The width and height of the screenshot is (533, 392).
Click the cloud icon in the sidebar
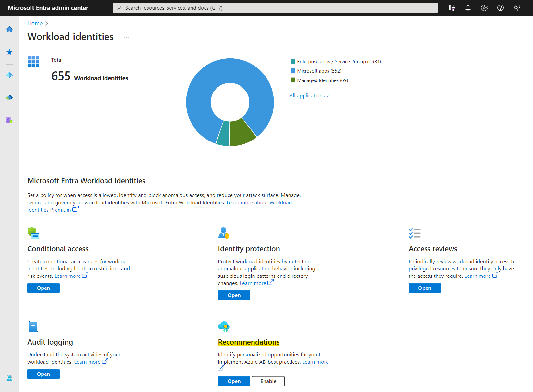pyautogui.click(x=9, y=97)
